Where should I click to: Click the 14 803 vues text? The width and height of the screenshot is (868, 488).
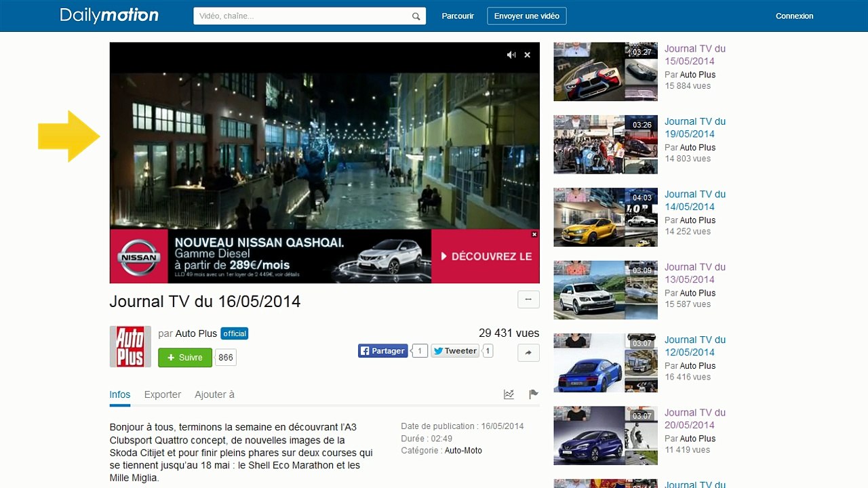click(688, 159)
